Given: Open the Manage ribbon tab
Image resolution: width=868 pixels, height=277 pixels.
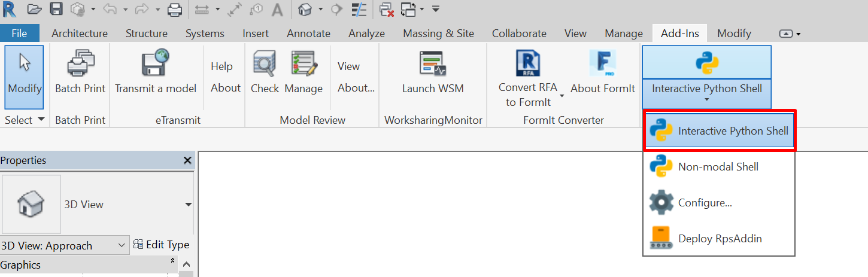Looking at the screenshot, I should 623,34.
